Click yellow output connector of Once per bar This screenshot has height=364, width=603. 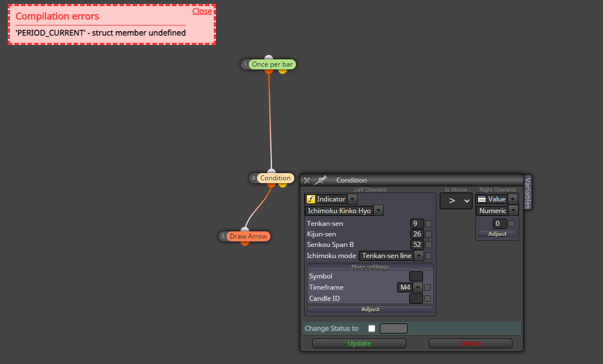(283, 71)
